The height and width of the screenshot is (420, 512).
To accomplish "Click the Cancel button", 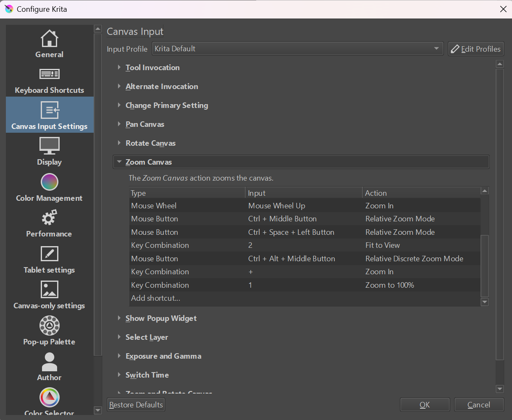I will (x=479, y=405).
